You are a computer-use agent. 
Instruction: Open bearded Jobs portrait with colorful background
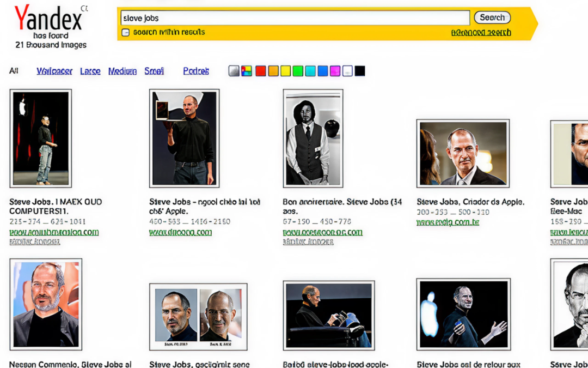46,304
